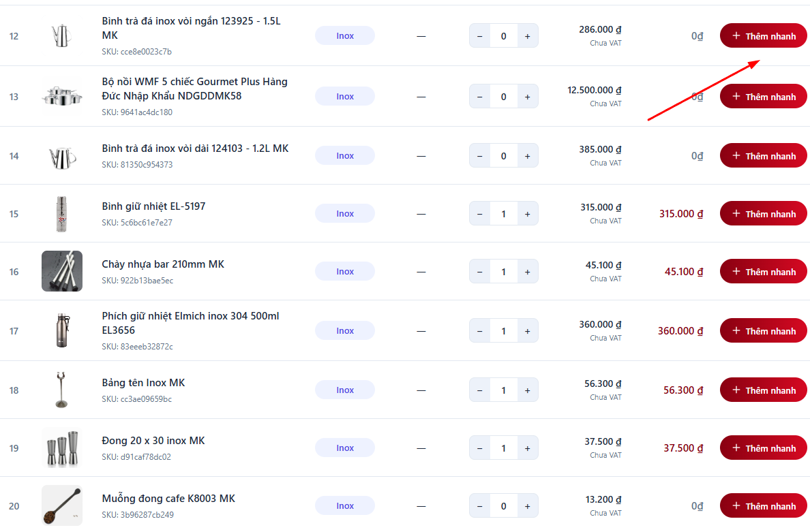Select Inox category tag on row 15
The width and height of the screenshot is (810, 532).
344,214
